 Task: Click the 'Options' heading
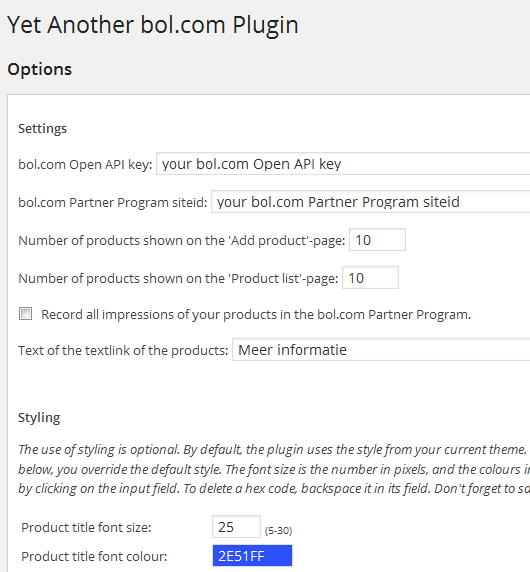pyautogui.click(x=40, y=69)
